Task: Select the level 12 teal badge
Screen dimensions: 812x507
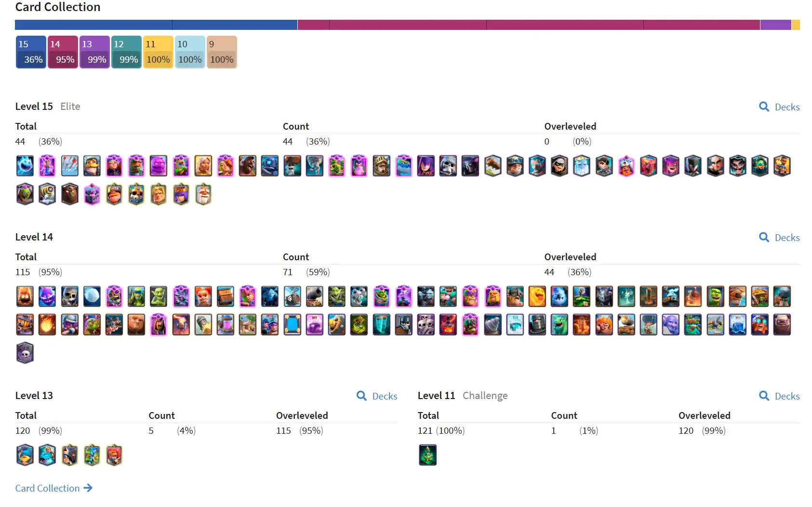Action: point(126,52)
